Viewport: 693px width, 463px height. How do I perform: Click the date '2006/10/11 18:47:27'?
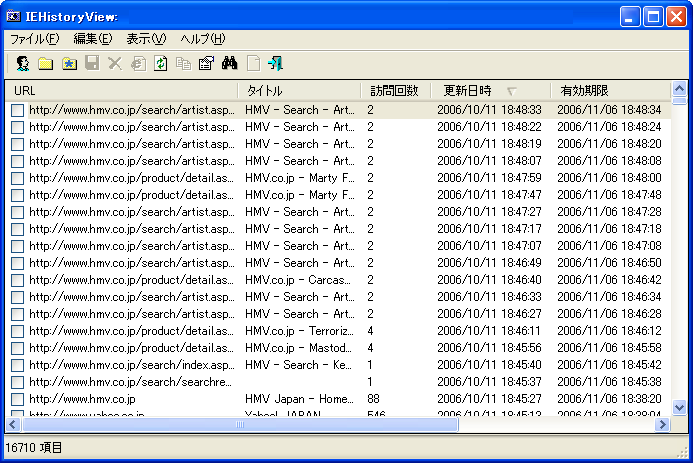click(489, 212)
